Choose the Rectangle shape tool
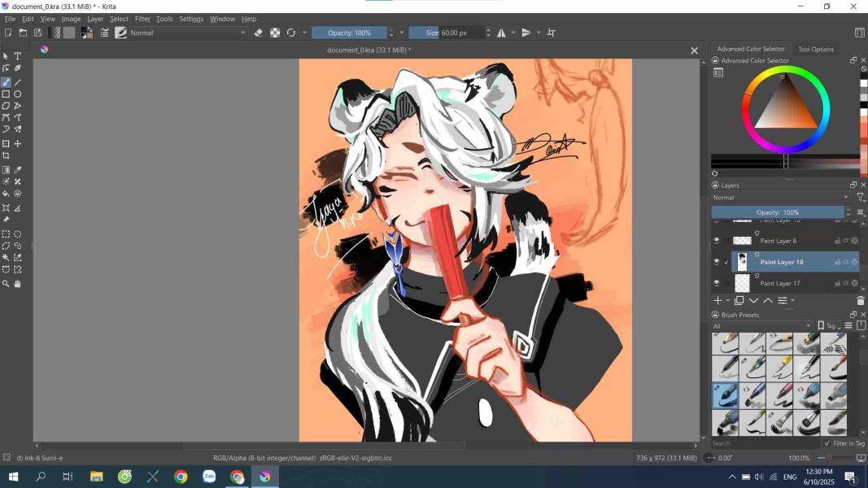The image size is (868, 488). pyautogui.click(x=6, y=94)
